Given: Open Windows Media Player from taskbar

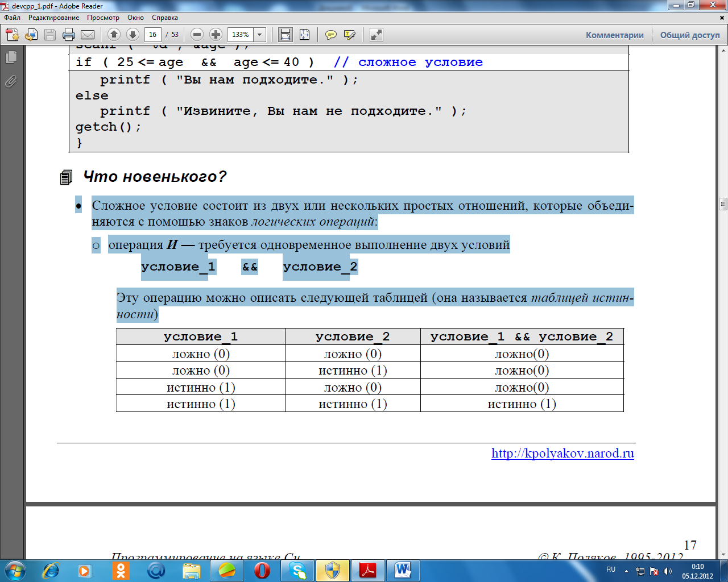Looking at the screenshot, I should pos(86,570).
